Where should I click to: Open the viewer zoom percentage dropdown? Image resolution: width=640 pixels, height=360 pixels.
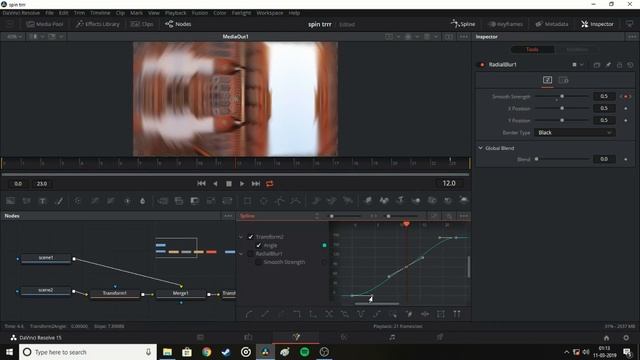(14, 36)
